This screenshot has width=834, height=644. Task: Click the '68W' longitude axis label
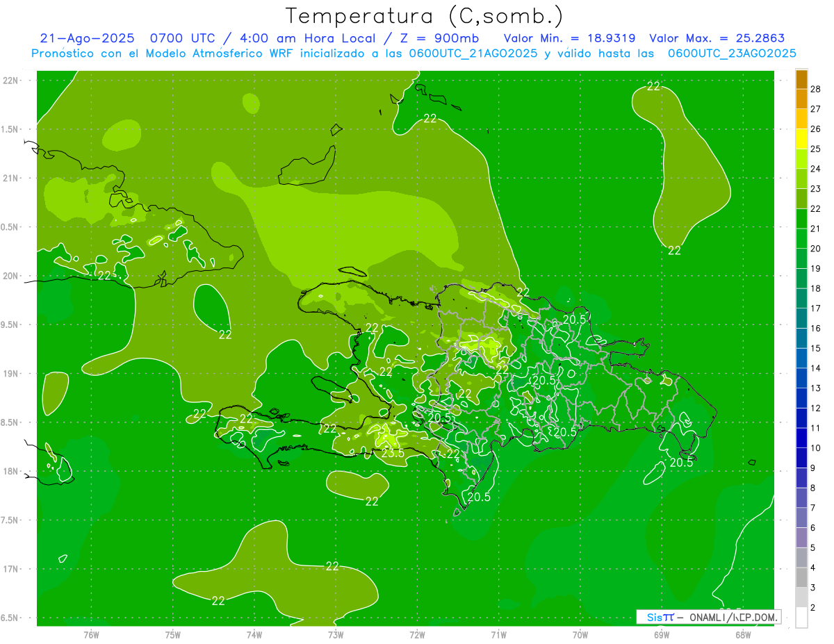click(x=743, y=635)
